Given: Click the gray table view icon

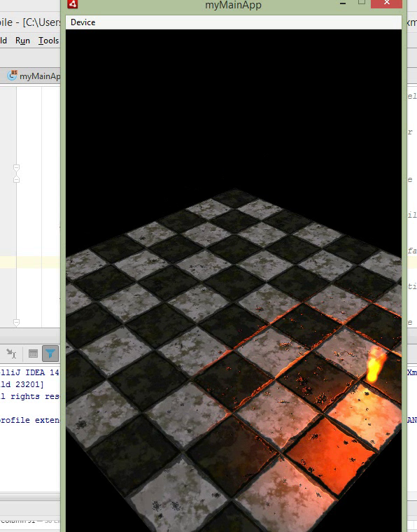Looking at the screenshot, I should [33, 354].
